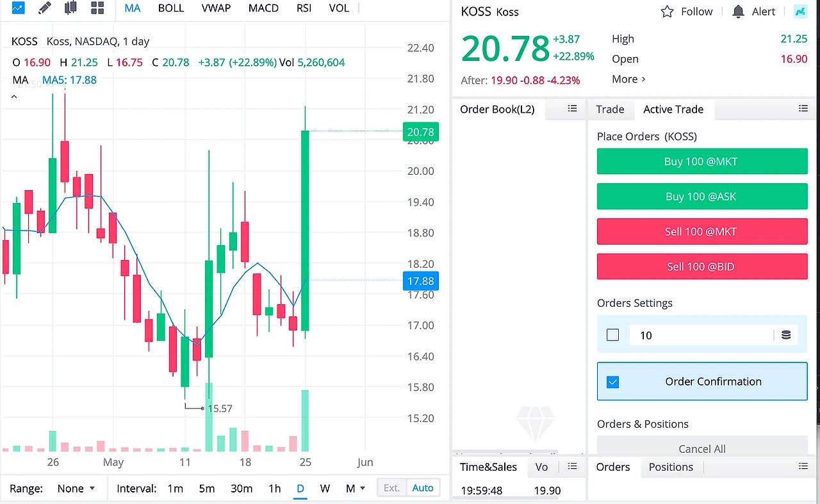
Task: Open the Time&Sales tab
Action: pyautogui.click(x=488, y=467)
